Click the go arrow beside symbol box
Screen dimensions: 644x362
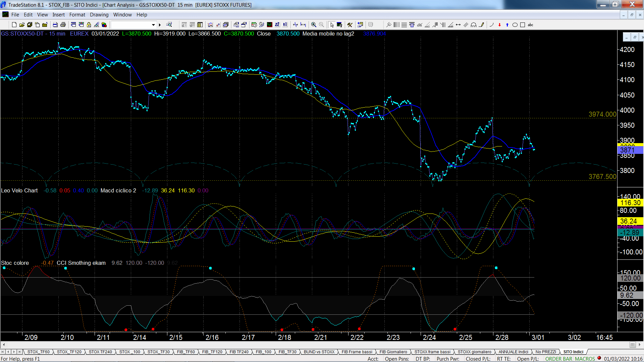coord(160,25)
